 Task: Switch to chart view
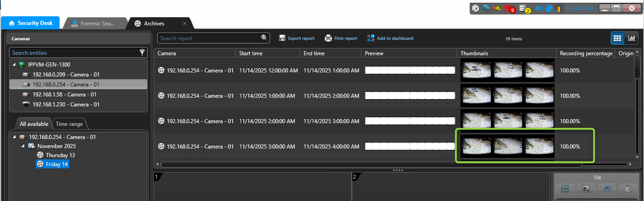632,38
